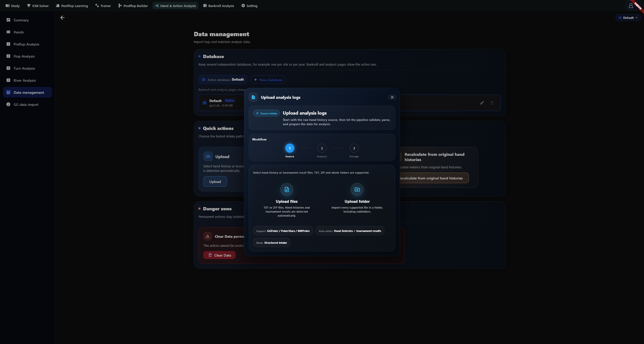Open GG data import in the sidebar
This screenshot has height=344, width=644.
27,105
